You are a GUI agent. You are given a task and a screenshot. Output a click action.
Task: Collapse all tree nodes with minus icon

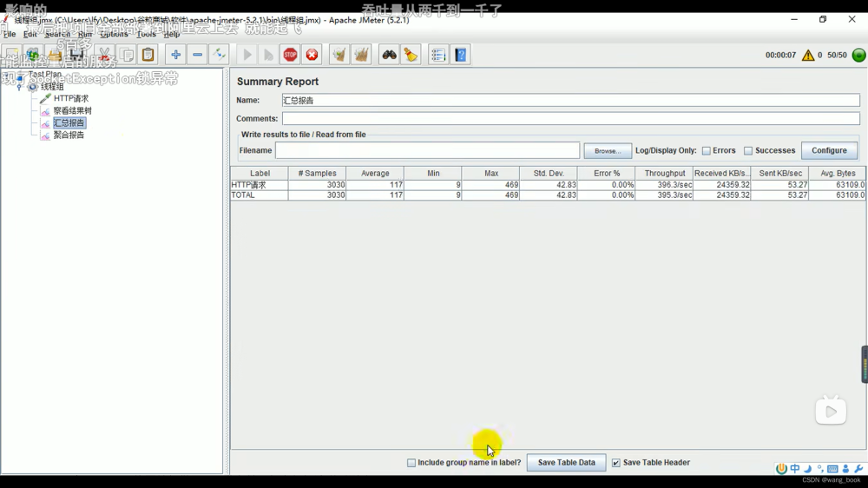tap(198, 55)
